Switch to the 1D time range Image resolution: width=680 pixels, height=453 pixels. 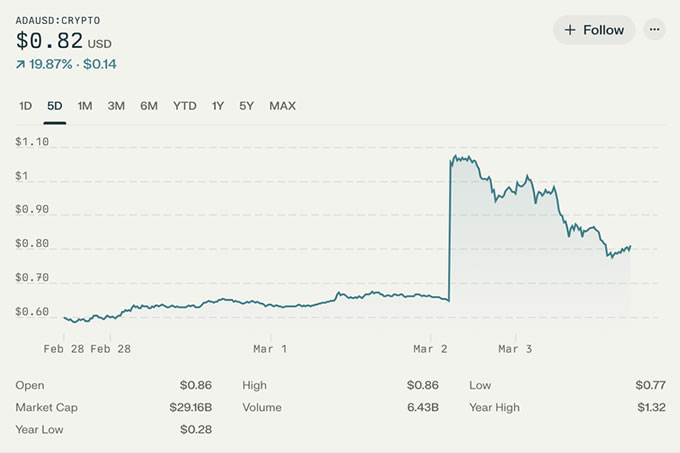(x=26, y=106)
